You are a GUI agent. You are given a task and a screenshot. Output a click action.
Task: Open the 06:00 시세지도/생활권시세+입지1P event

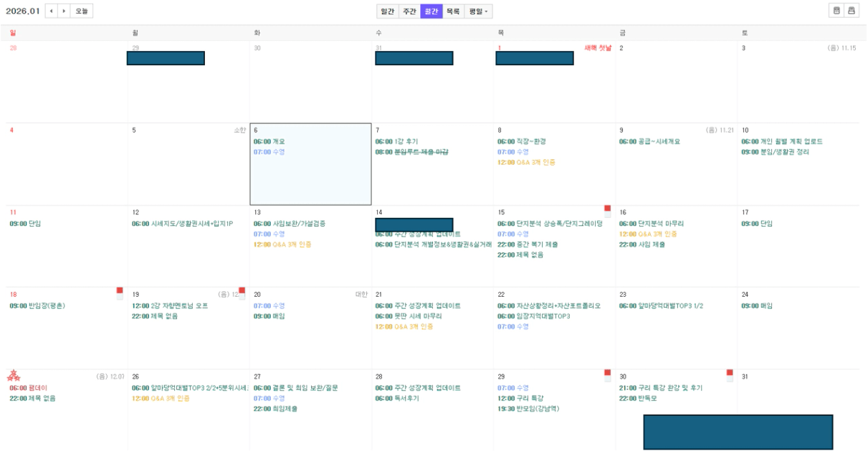(182, 224)
